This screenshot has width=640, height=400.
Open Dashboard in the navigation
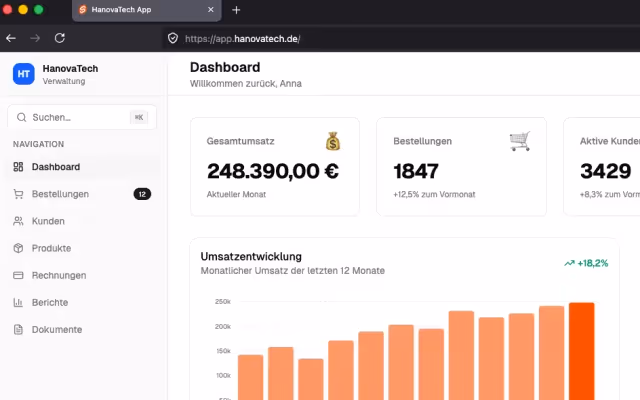[x=82, y=167]
